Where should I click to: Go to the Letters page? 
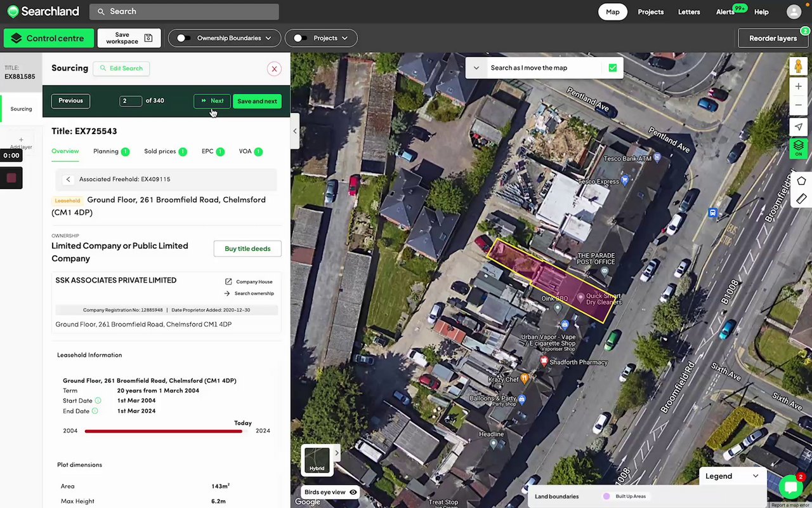[x=689, y=12]
